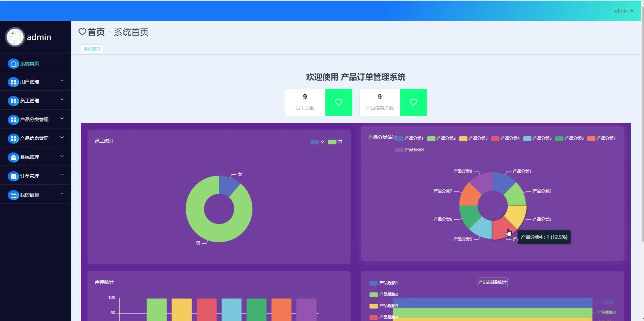Toggle the 产品分类4 legend entry
Screen dimensions: 644x321
coord(505,138)
